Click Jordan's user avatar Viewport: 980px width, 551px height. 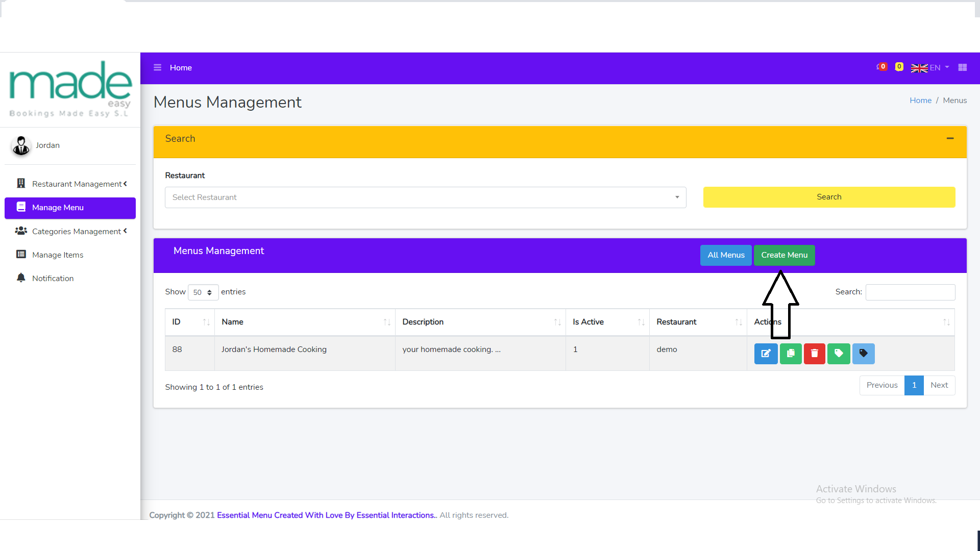(x=21, y=145)
